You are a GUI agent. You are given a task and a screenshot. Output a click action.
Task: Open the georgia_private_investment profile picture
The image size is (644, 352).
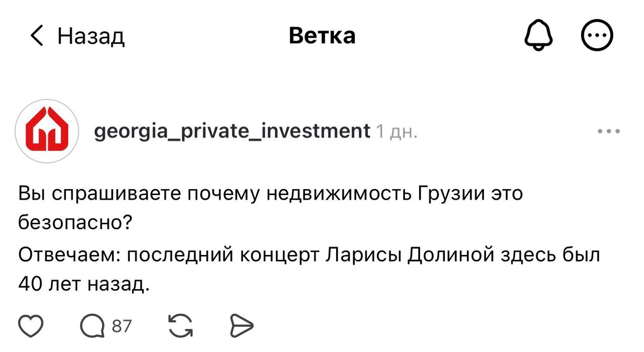click(47, 131)
